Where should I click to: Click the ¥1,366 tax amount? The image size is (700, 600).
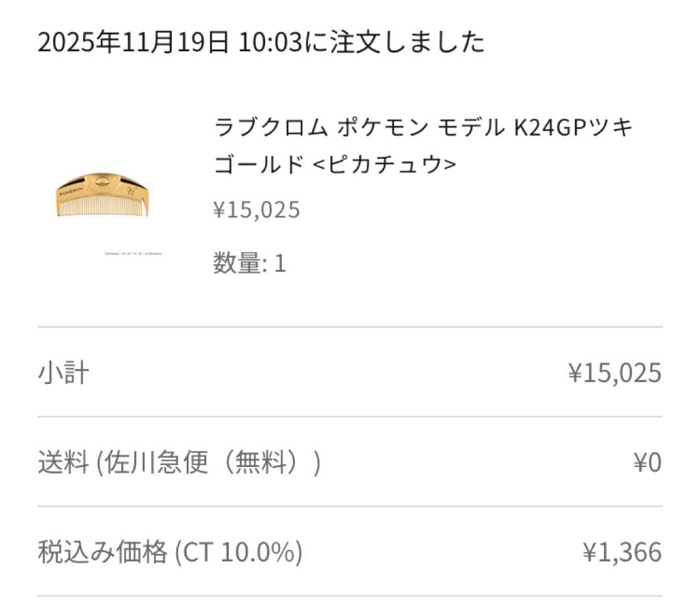coord(622,553)
